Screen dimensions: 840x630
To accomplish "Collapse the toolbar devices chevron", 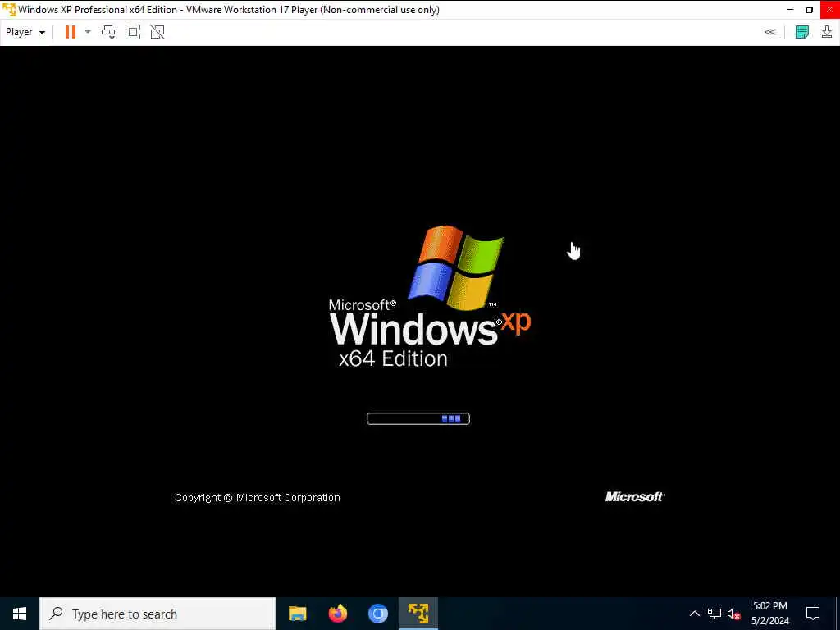I will (x=769, y=32).
